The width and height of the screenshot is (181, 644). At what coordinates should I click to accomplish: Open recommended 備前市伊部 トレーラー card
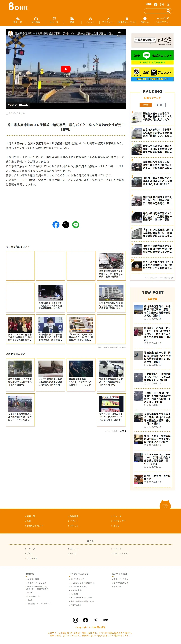111,266
